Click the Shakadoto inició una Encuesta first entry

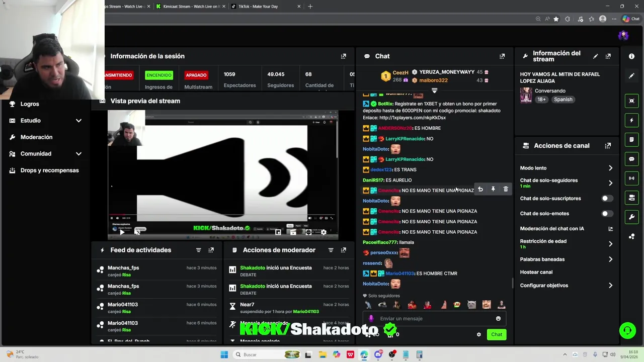point(289,271)
